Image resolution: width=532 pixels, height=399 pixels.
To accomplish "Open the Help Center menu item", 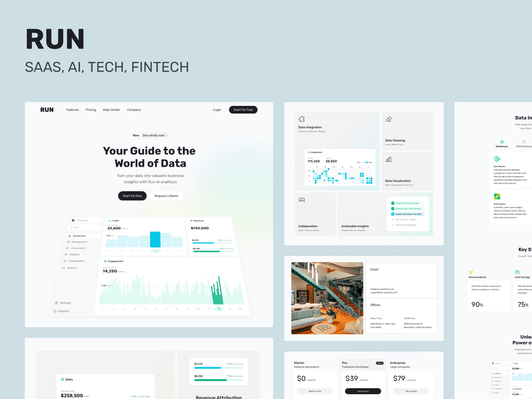I will [111, 109].
